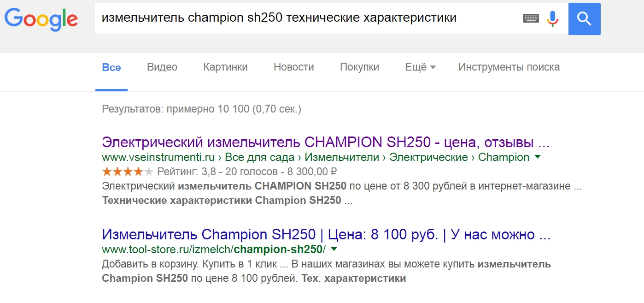Open dropdown arrow next to vseinstrumenti URL
This screenshot has width=644, height=303.
point(537,157)
